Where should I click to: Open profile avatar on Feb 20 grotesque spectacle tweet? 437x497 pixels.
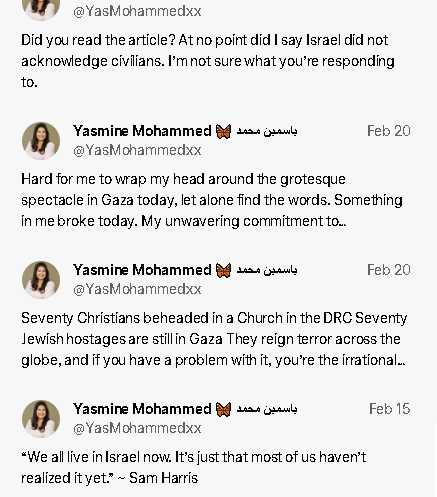point(41,141)
